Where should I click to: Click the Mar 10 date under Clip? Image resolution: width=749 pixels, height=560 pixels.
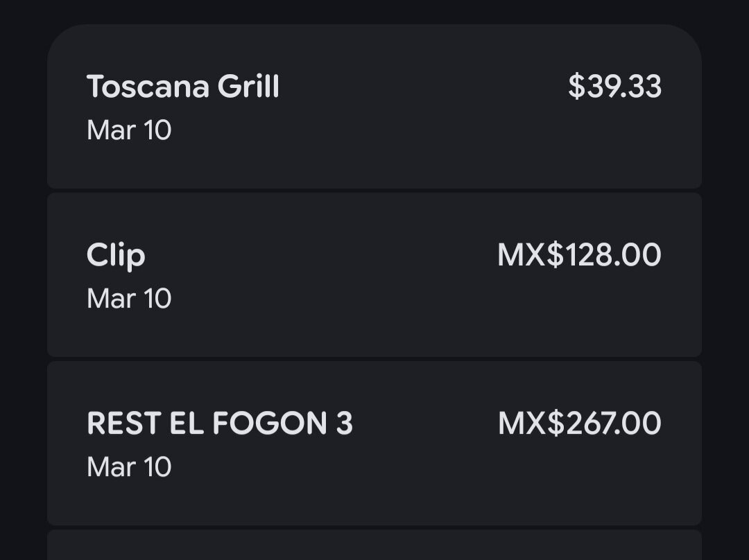point(129,299)
